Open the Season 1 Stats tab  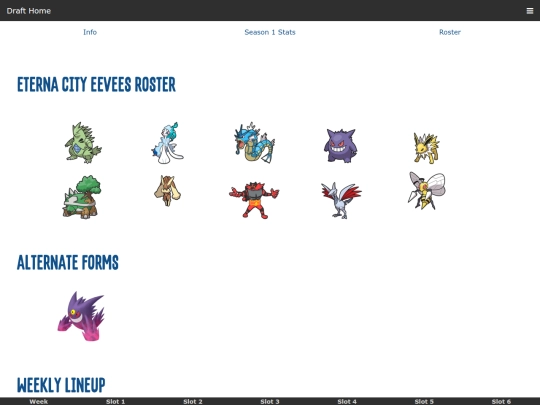pyautogui.click(x=270, y=32)
